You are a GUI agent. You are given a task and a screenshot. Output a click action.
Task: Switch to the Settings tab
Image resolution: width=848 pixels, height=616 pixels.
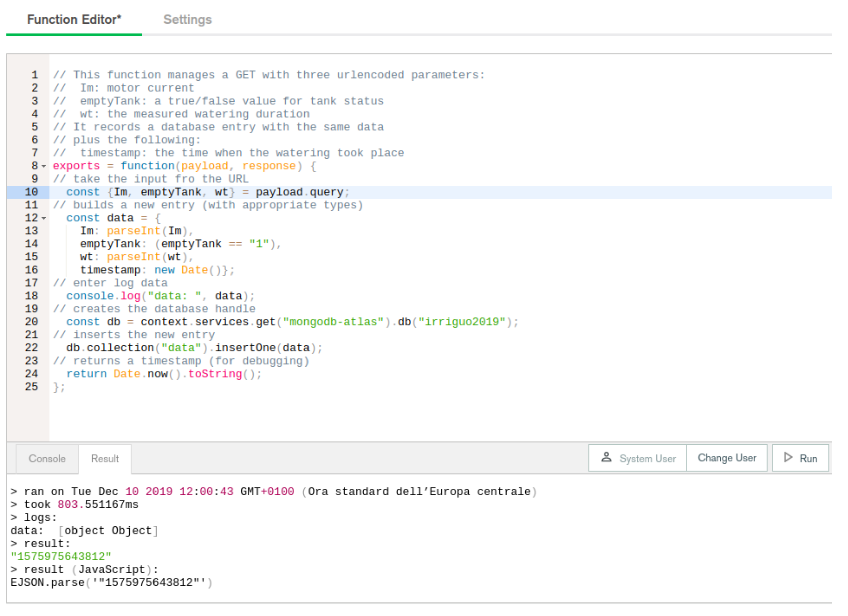coord(187,20)
